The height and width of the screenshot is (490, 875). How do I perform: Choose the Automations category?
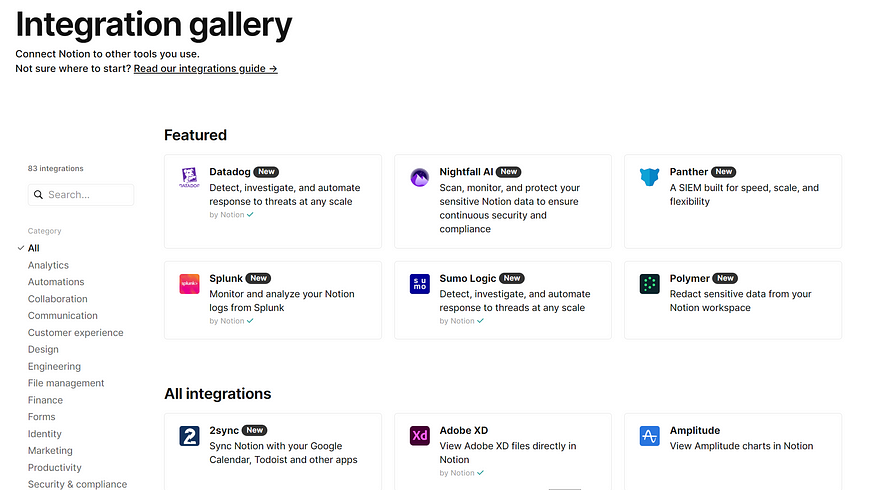[56, 282]
